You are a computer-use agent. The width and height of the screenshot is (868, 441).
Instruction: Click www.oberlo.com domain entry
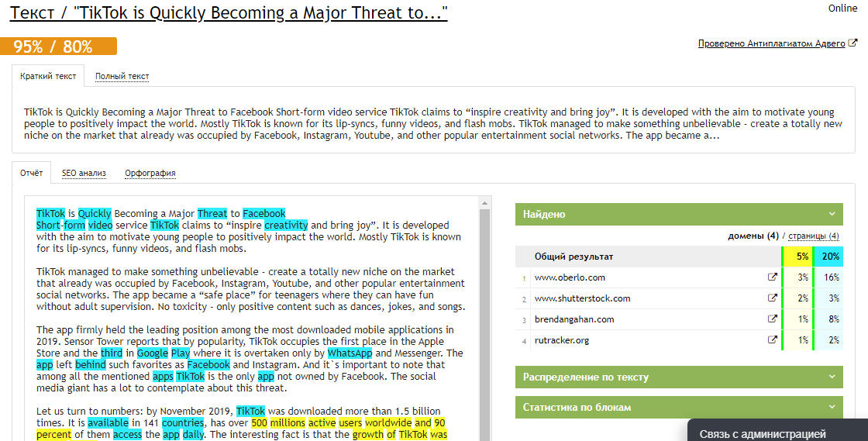[570, 277]
